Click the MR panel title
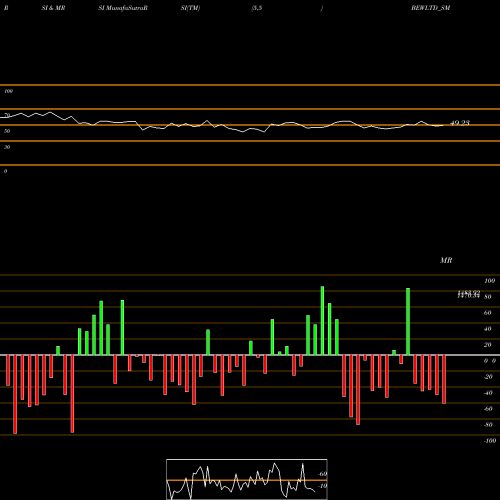Viewport: 500px width, 500px height. pos(446,260)
